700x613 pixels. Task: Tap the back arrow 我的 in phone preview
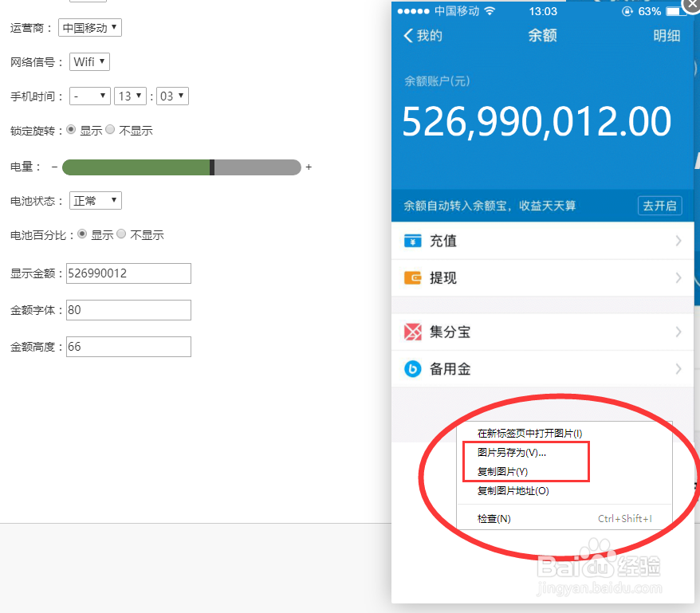423,35
